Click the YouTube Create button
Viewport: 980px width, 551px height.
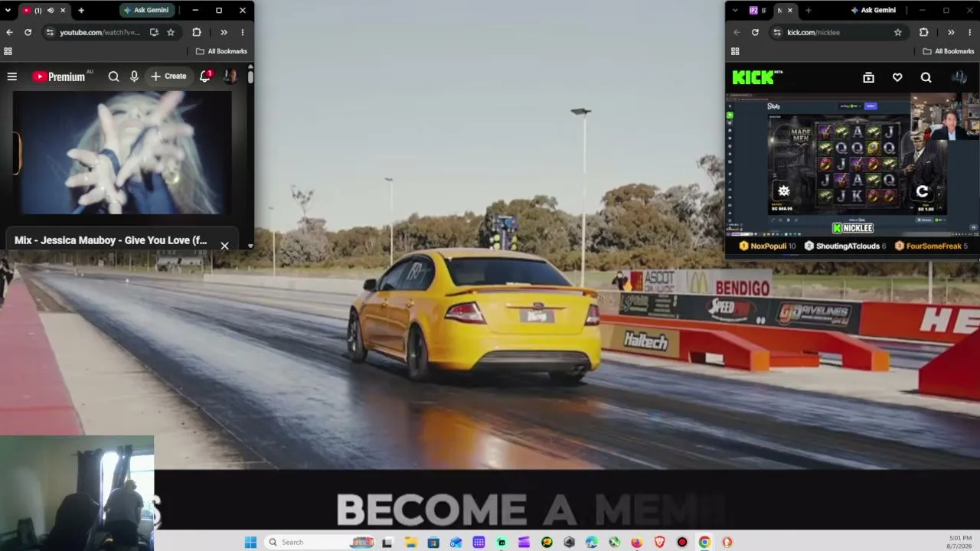point(168,77)
